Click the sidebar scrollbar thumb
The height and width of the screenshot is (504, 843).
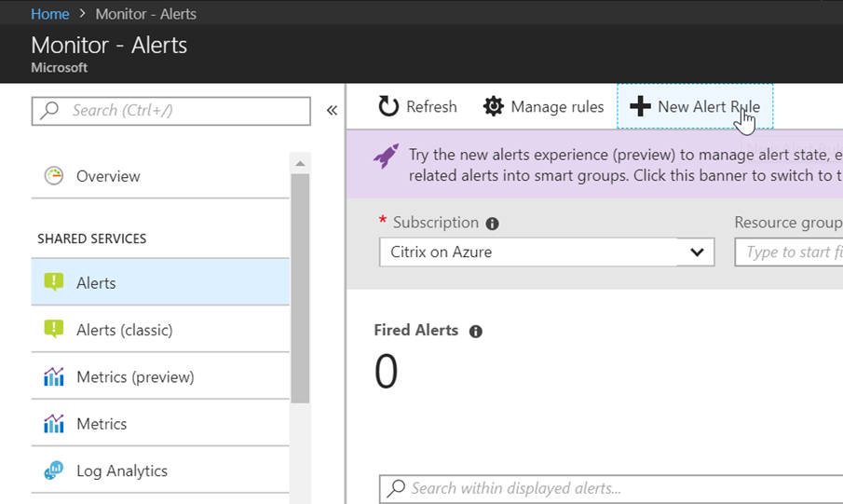(300, 288)
